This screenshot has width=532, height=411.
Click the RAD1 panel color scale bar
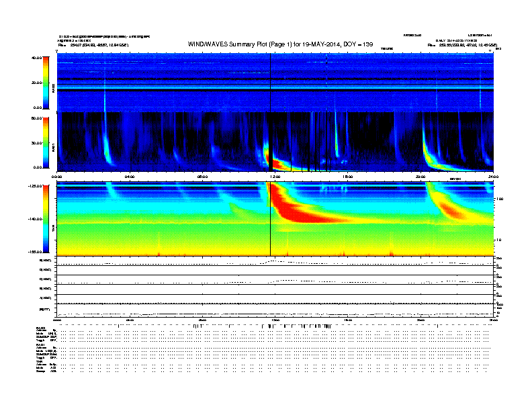click(46, 143)
